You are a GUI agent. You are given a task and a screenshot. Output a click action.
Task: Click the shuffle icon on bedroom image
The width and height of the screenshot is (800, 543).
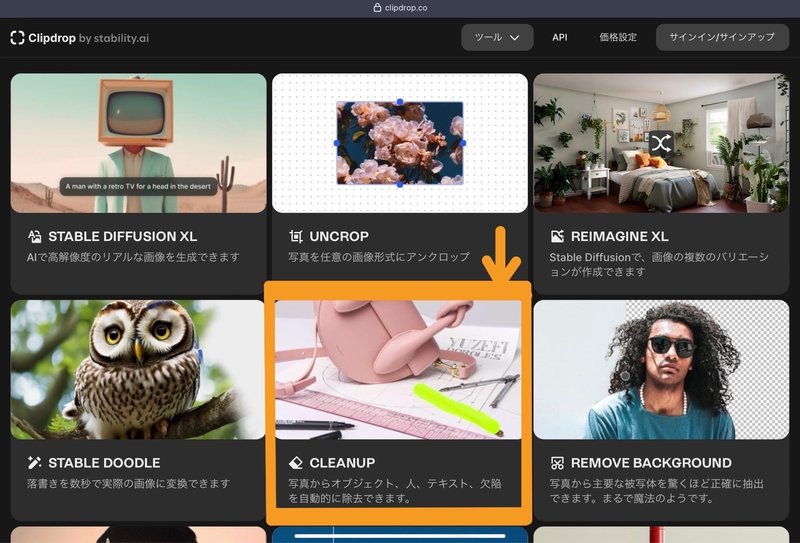pyautogui.click(x=661, y=144)
